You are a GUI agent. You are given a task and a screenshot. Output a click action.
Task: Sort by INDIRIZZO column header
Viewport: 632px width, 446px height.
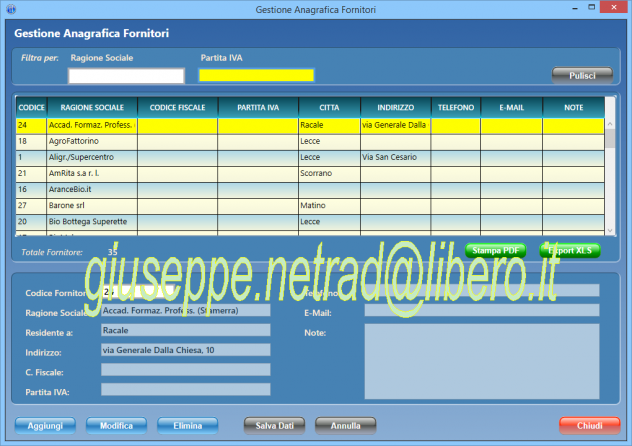tap(395, 108)
